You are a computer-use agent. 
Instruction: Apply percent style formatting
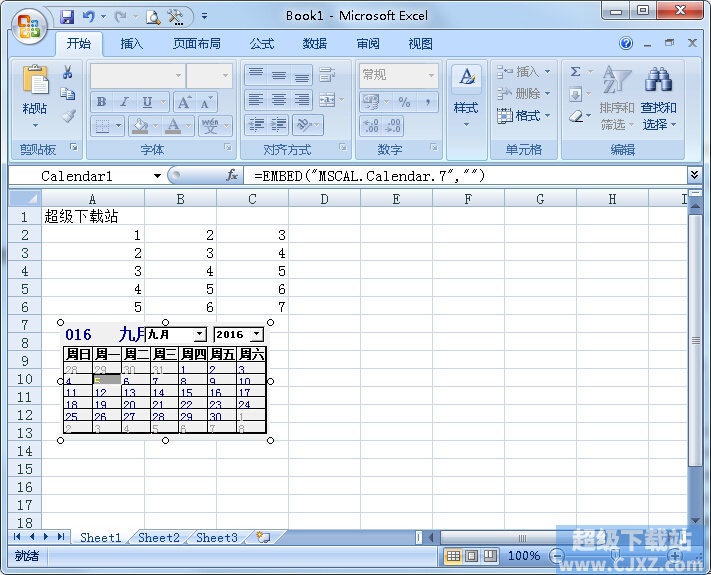pos(404,102)
